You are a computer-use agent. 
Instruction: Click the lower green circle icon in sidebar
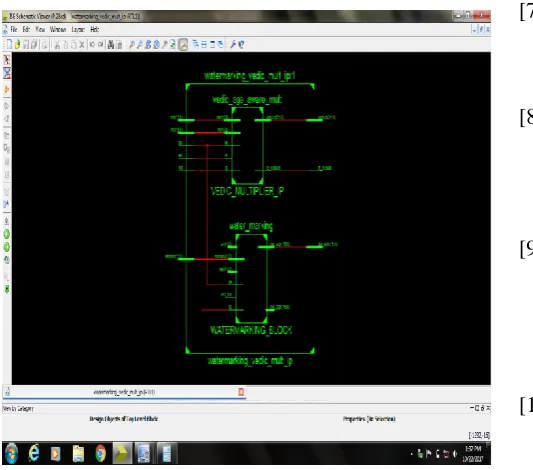click(x=7, y=247)
